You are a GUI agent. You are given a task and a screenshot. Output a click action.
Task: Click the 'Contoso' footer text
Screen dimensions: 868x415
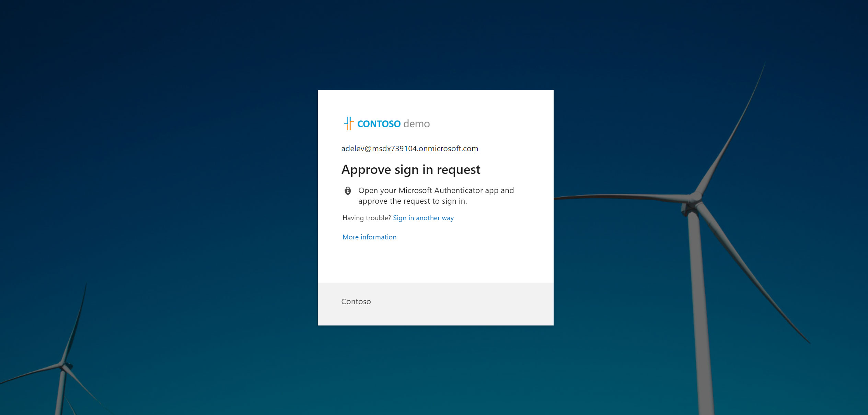pyautogui.click(x=356, y=301)
